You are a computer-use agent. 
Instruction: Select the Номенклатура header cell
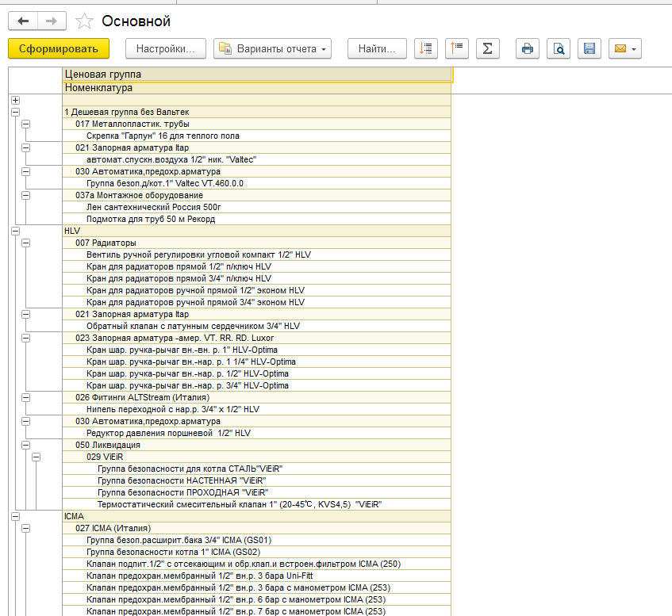257,88
